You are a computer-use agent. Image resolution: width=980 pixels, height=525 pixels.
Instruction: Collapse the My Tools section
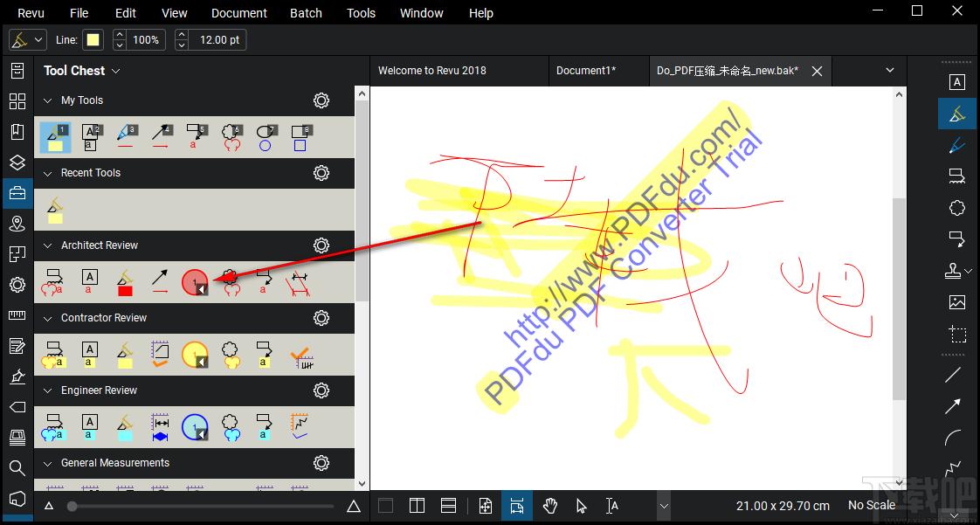[47, 100]
